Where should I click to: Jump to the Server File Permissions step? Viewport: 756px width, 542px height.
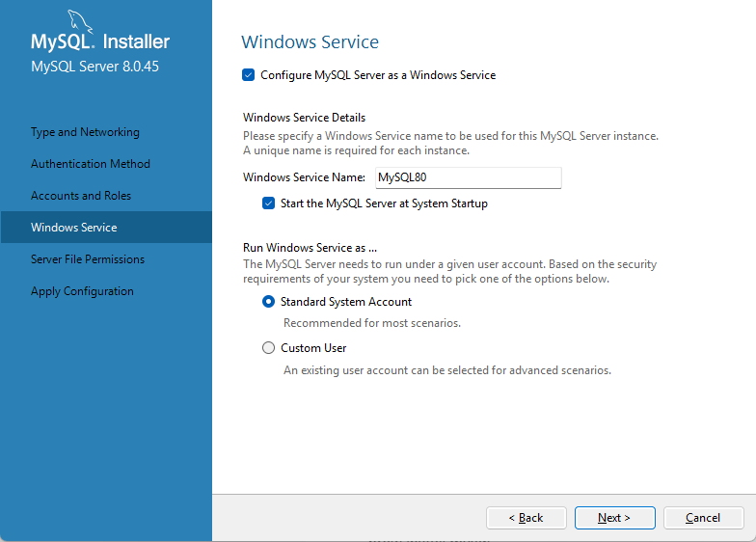point(88,259)
